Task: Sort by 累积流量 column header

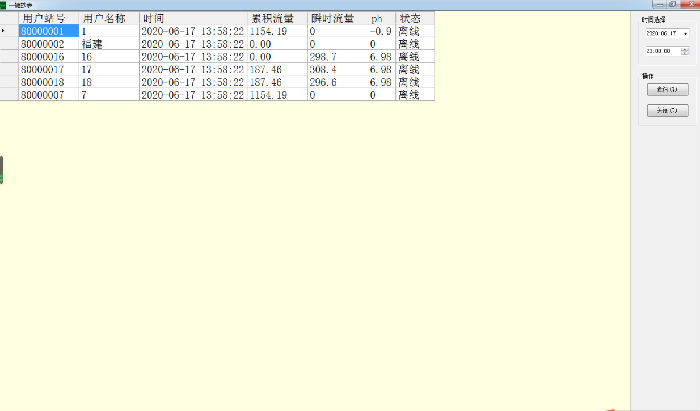Action: click(x=276, y=19)
